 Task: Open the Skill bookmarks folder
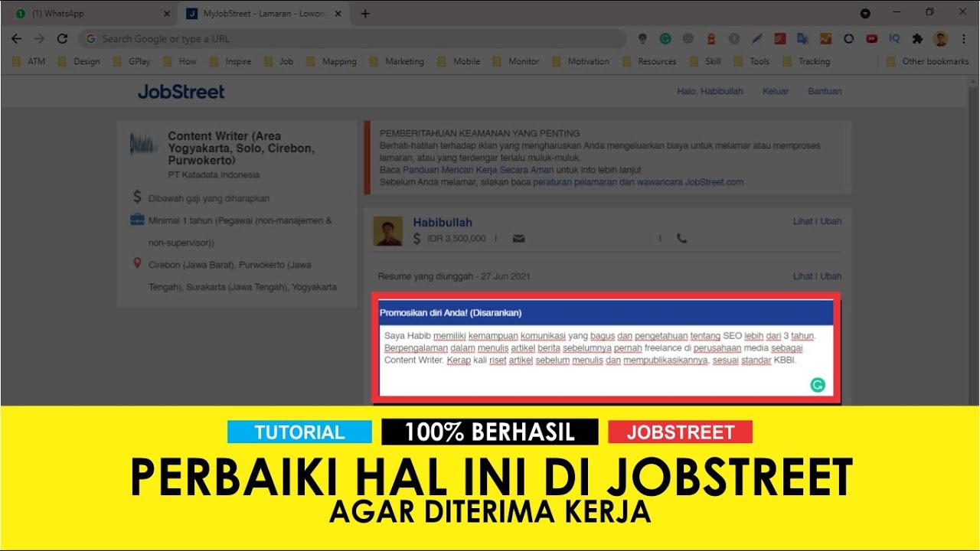tap(704, 61)
